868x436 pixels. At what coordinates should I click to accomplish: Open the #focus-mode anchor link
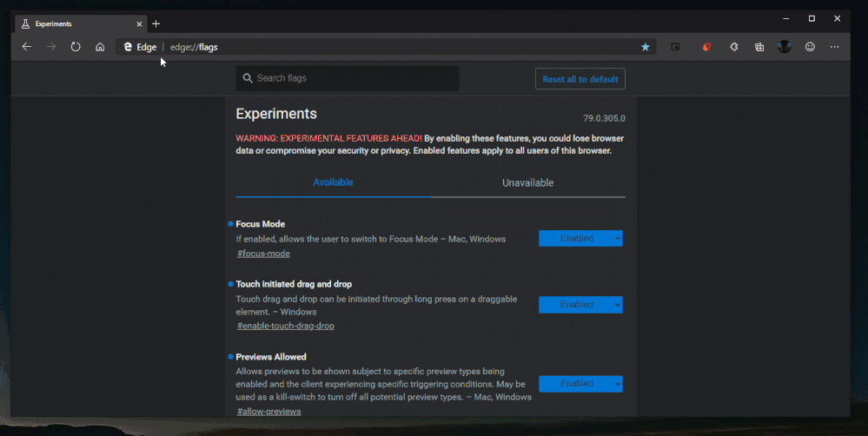click(x=263, y=254)
